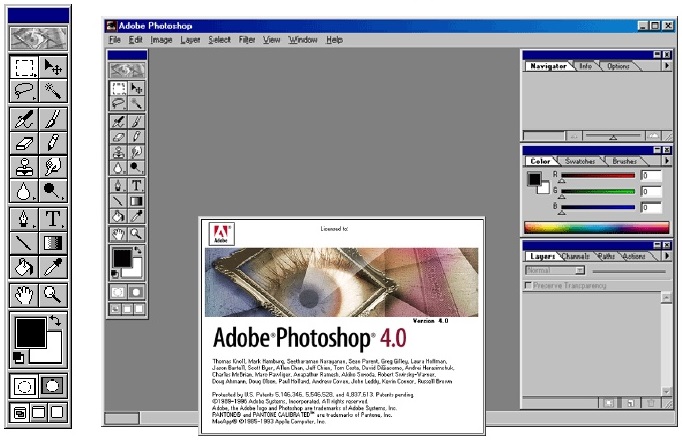Select the Zoom tool in the Photoshop window toolbox

(x=136, y=234)
